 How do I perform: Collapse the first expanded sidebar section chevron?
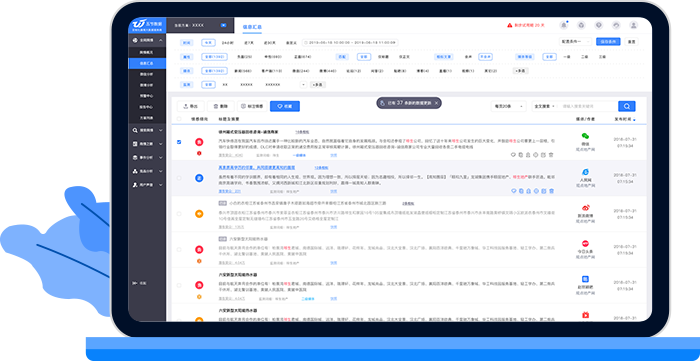tap(160, 41)
